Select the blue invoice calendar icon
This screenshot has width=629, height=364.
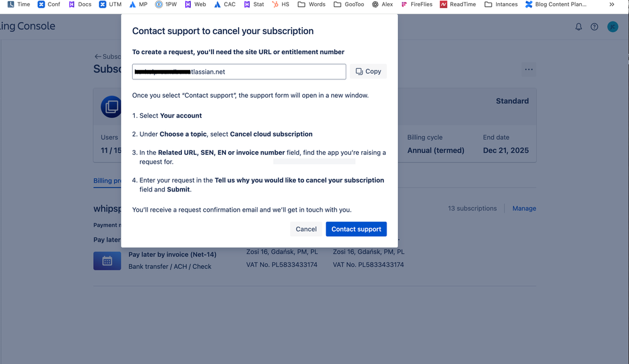coord(107,260)
